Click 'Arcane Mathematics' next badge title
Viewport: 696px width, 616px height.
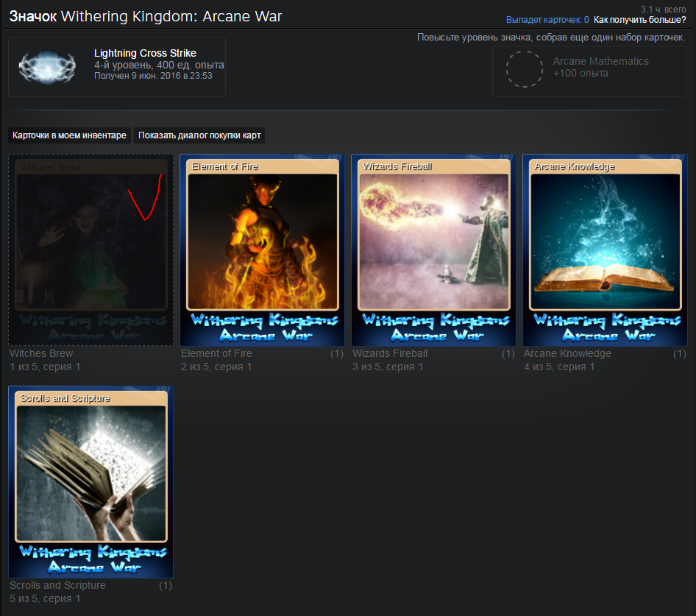coord(600,61)
